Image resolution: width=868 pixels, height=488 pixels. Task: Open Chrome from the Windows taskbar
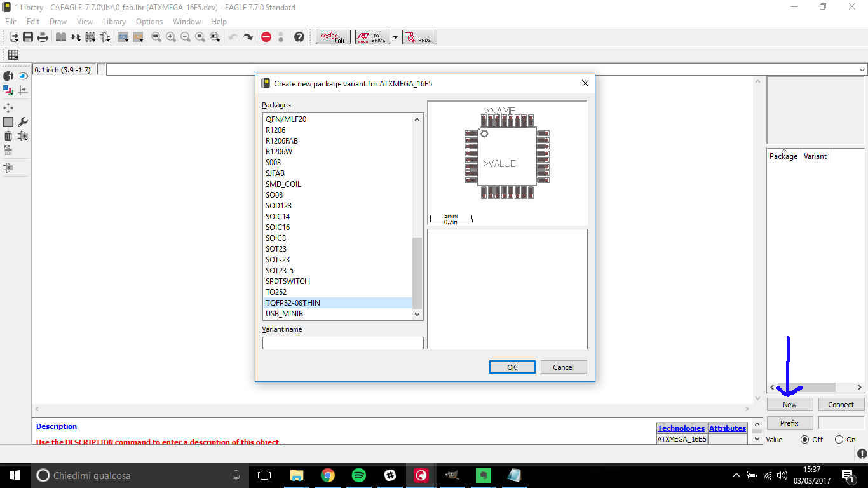[327, 475]
